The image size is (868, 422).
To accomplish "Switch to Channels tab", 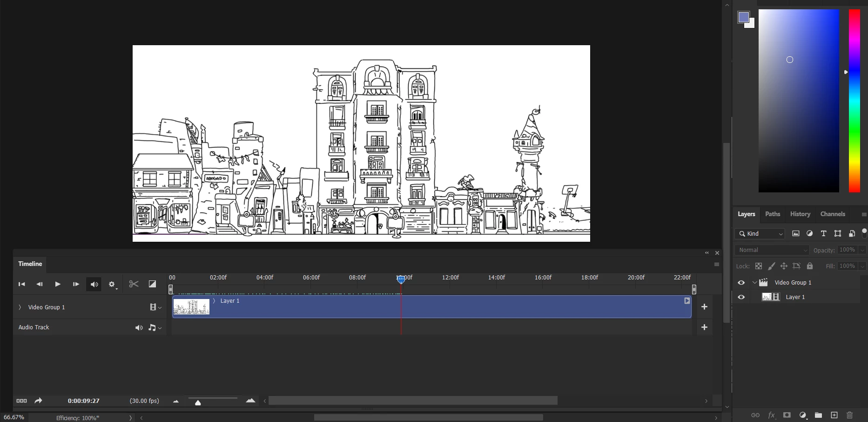I will (x=833, y=214).
